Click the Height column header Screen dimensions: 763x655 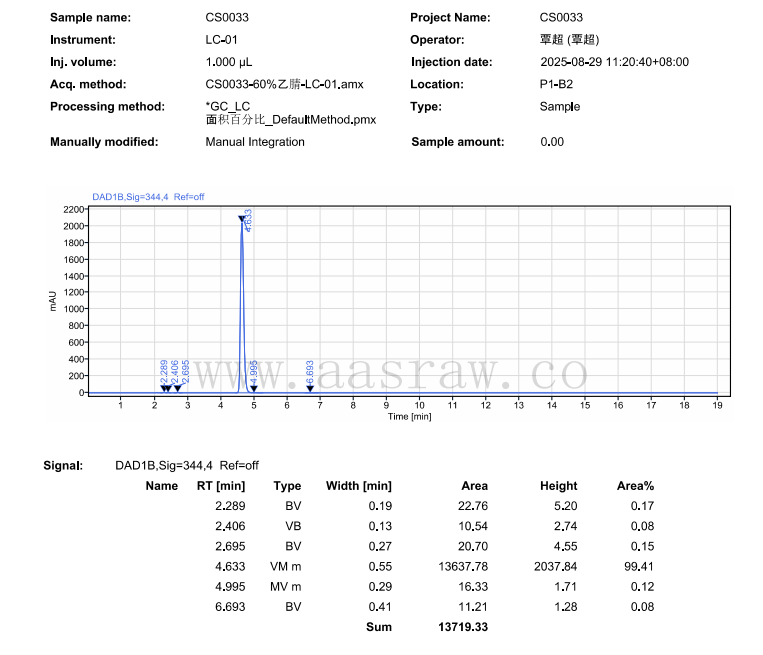coord(558,486)
